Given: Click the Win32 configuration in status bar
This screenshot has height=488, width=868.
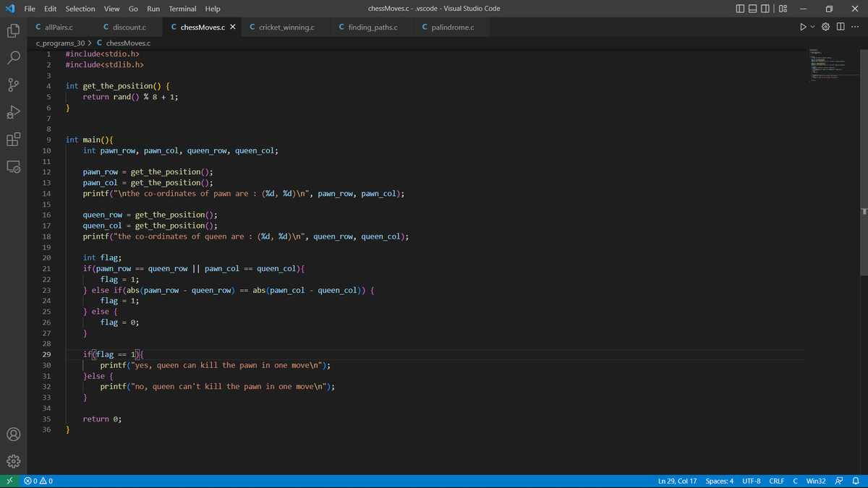Looking at the screenshot, I should click(x=816, y=481).
